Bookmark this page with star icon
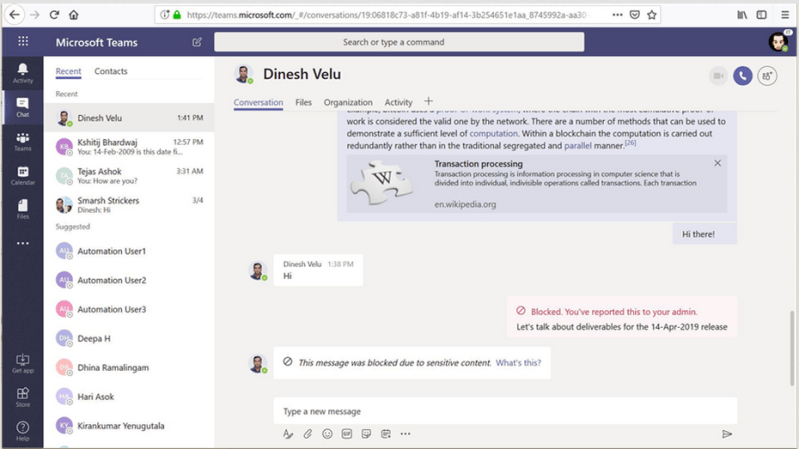The height and width of the screenshot is (449, 799). [x=652, y=15]
